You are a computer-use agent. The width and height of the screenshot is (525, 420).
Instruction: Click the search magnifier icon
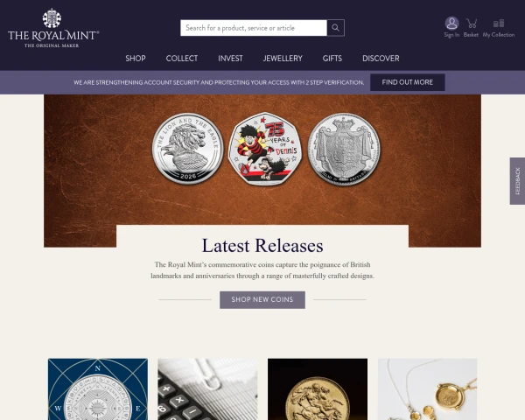point(335,28)
